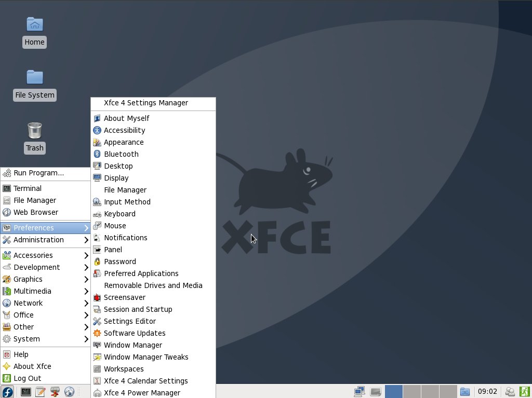Open Keyboard settings icon
Screen dimensions: 532x398
[97, 214]
